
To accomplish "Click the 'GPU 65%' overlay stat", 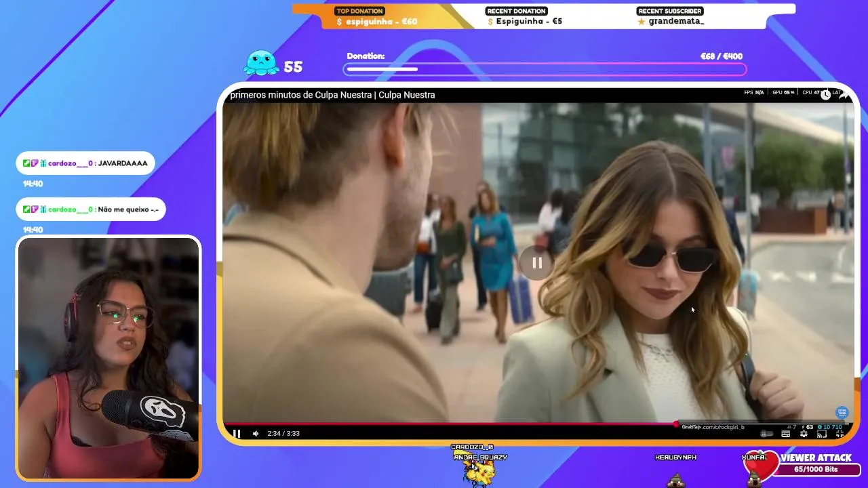I will pyautogui.click(x=783, y=92).
